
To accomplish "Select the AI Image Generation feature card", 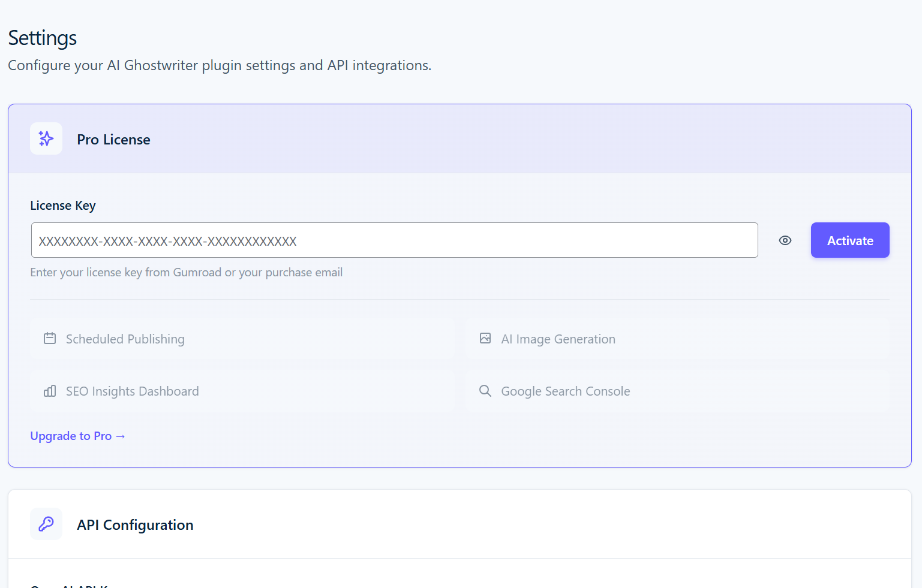I will point(678,339).
